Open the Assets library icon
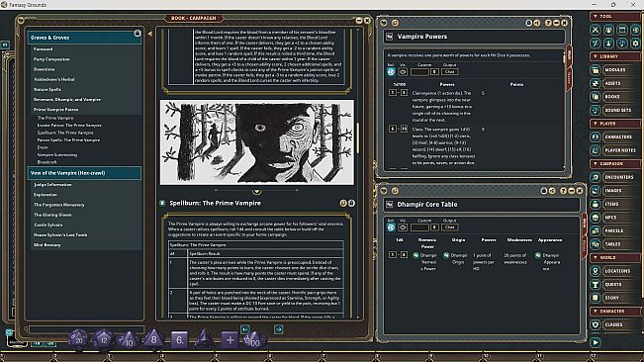 (596, 83)
